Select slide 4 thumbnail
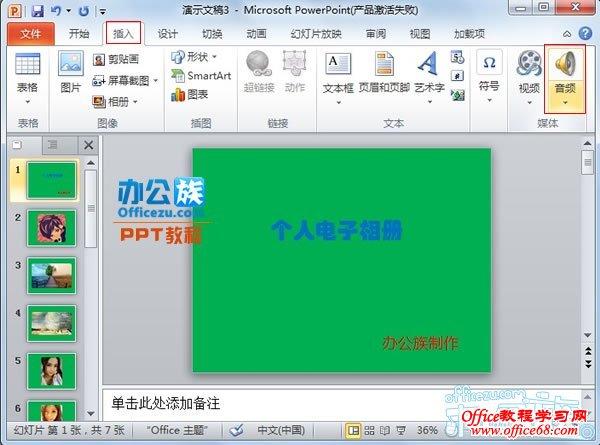This screenshot has height=445, width=600. coord(52,323)
